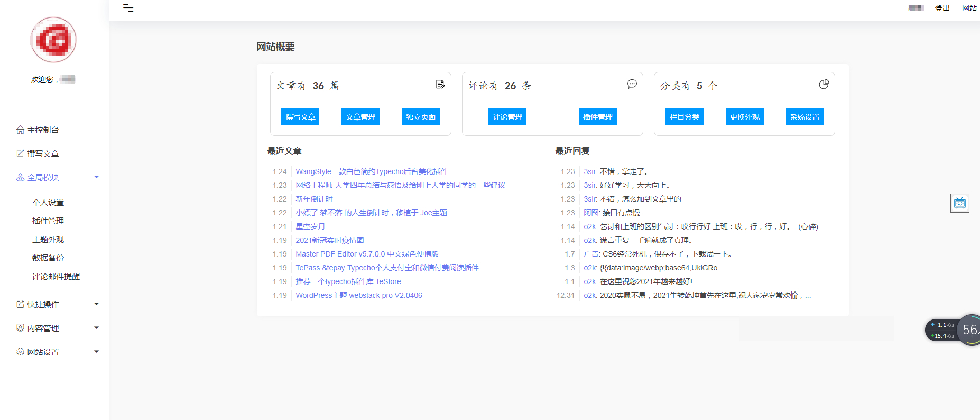Select 评论邮件提醒 submenu item
The image size is (980, 420).
tap(56, 276)
